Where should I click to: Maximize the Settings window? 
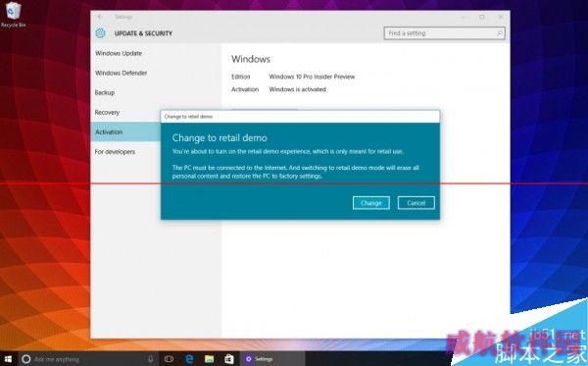(x=482, y=17)
